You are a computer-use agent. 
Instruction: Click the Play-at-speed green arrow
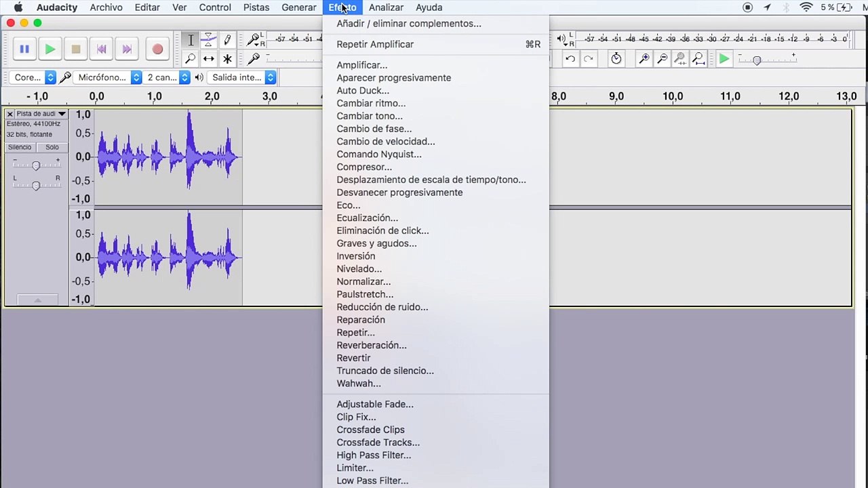(724, 59)
